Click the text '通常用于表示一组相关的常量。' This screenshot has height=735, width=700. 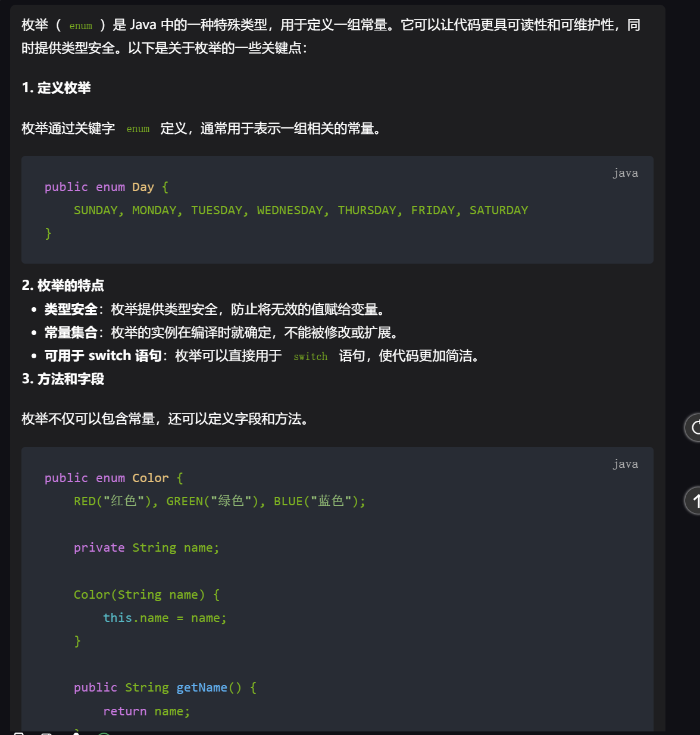click(x=291, y=129)
